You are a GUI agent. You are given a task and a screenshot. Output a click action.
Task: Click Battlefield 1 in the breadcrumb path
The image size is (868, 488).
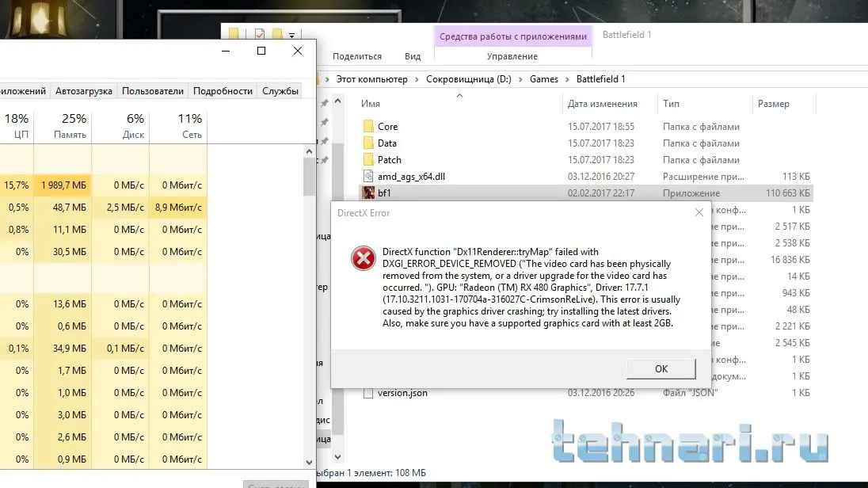tap(600, 79)
